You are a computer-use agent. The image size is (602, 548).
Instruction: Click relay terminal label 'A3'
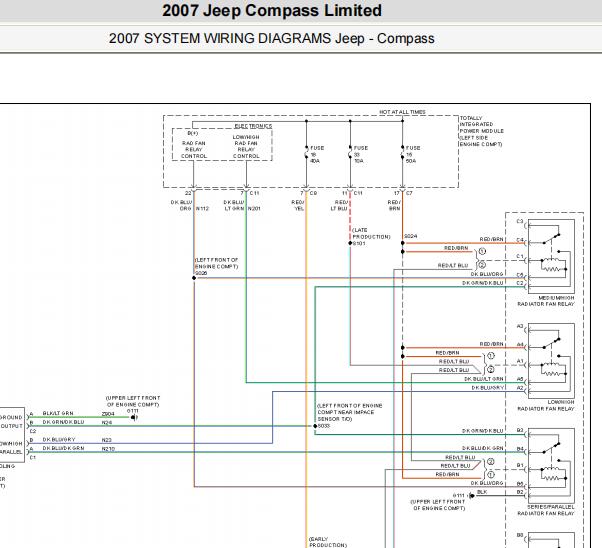519,326
